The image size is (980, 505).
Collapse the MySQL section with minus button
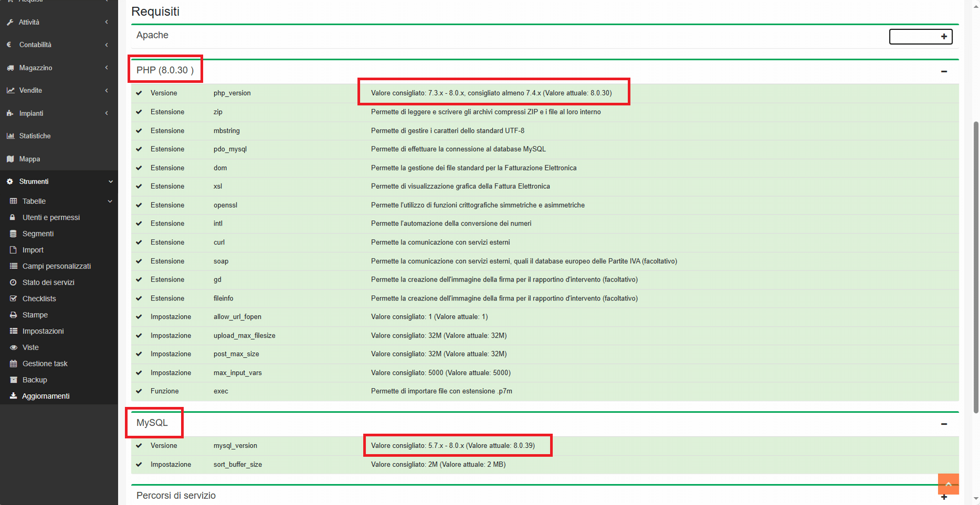[x=944, y=424]
